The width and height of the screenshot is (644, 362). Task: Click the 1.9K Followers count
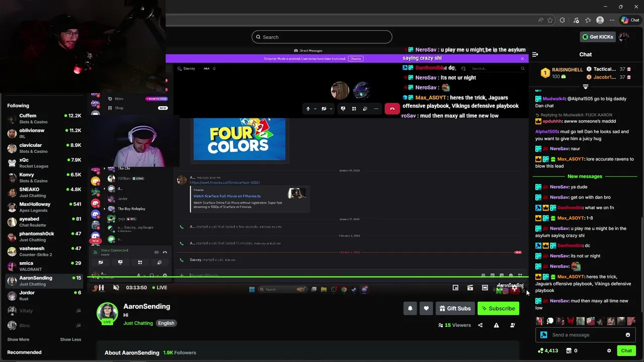(x=180, y=353)
